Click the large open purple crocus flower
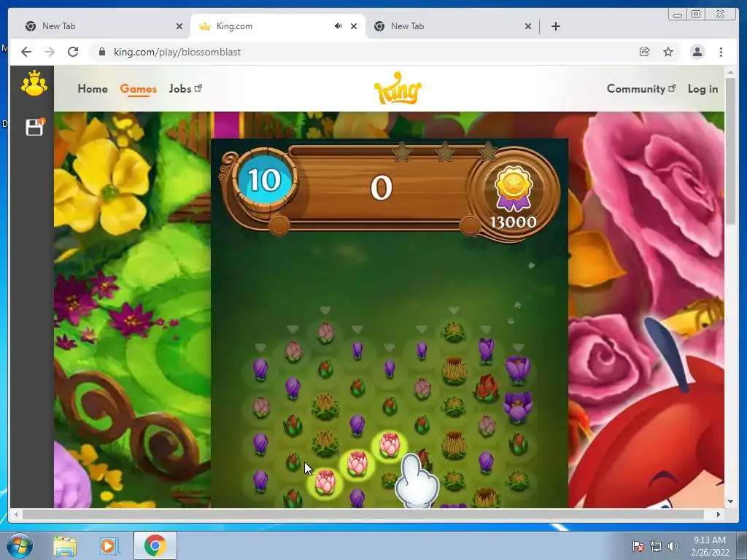Viewport: 747px width, 560px height. (x=518, y=407)
